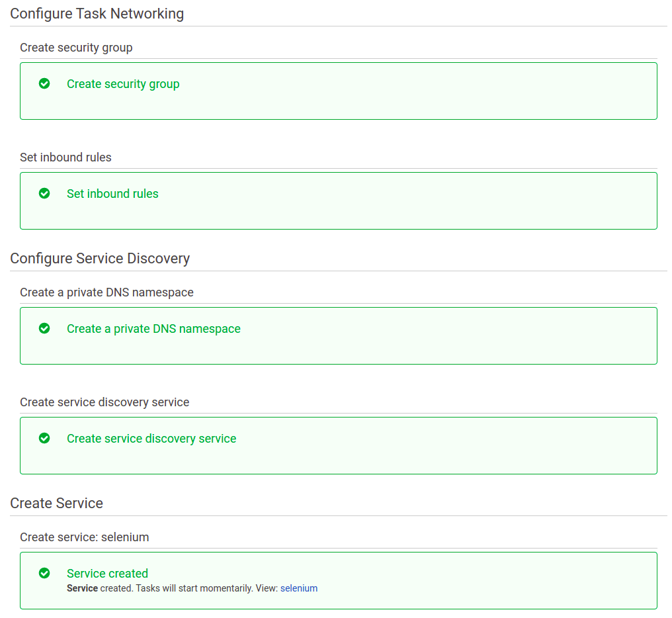
Task: Click the 'Set inbound rules' subheading label
Action: click(x=65, y=157)
